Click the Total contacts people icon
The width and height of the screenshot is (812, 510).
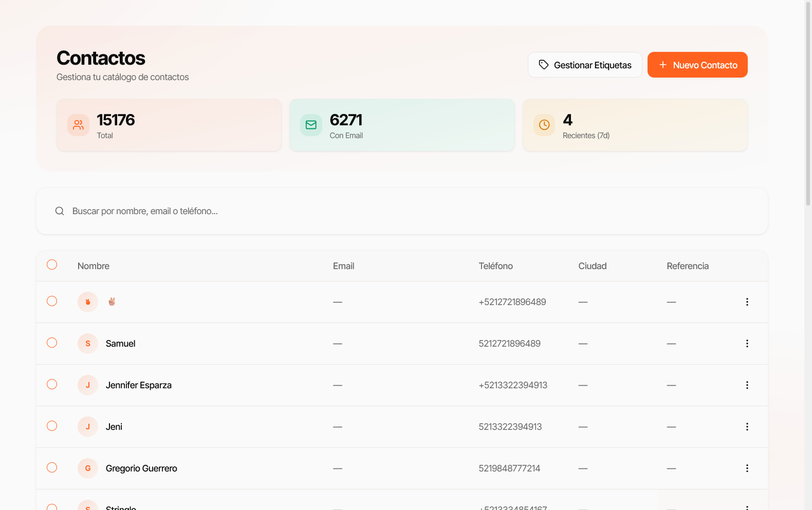tap(78, 125)
